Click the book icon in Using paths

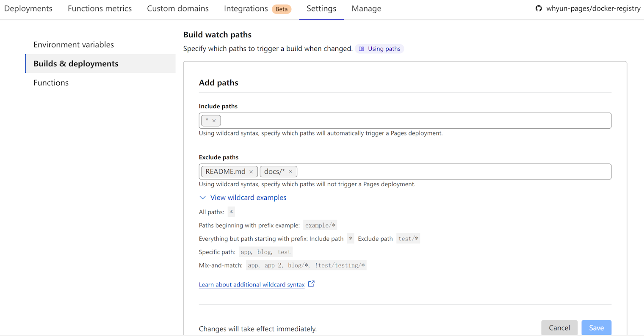click(362, 49)
